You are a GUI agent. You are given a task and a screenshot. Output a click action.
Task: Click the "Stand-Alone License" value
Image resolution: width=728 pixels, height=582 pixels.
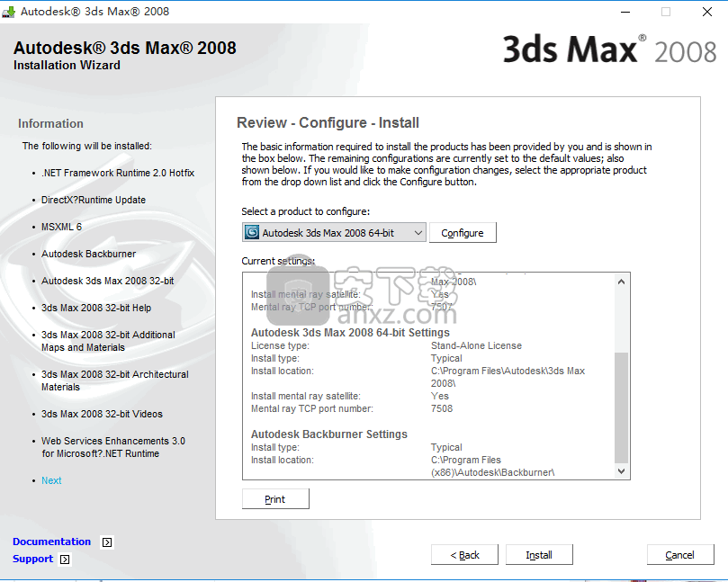click(x=476, y=345)
